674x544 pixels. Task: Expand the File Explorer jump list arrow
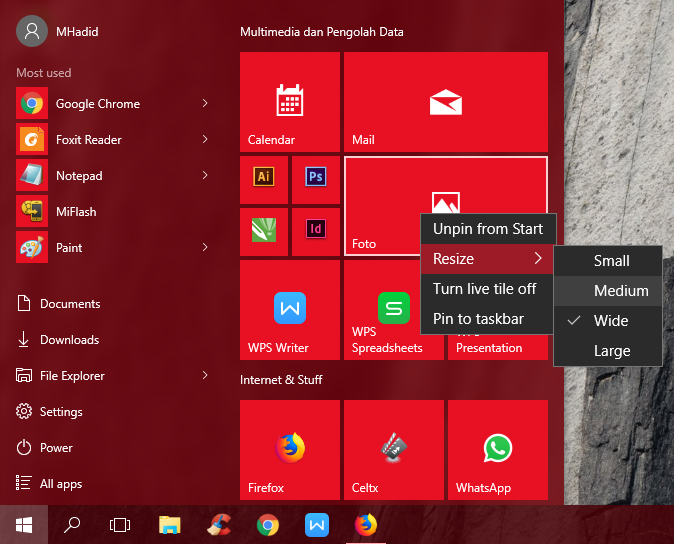[x=205, y=375]
